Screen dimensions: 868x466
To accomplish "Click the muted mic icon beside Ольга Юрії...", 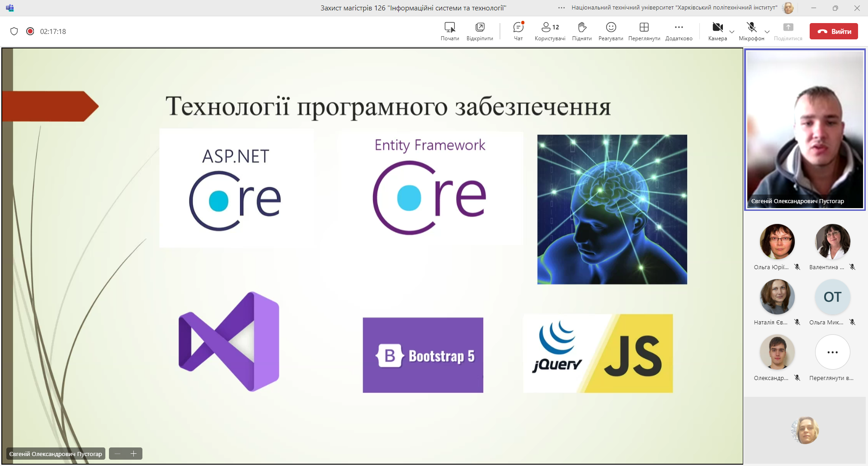I will (797, 267).
